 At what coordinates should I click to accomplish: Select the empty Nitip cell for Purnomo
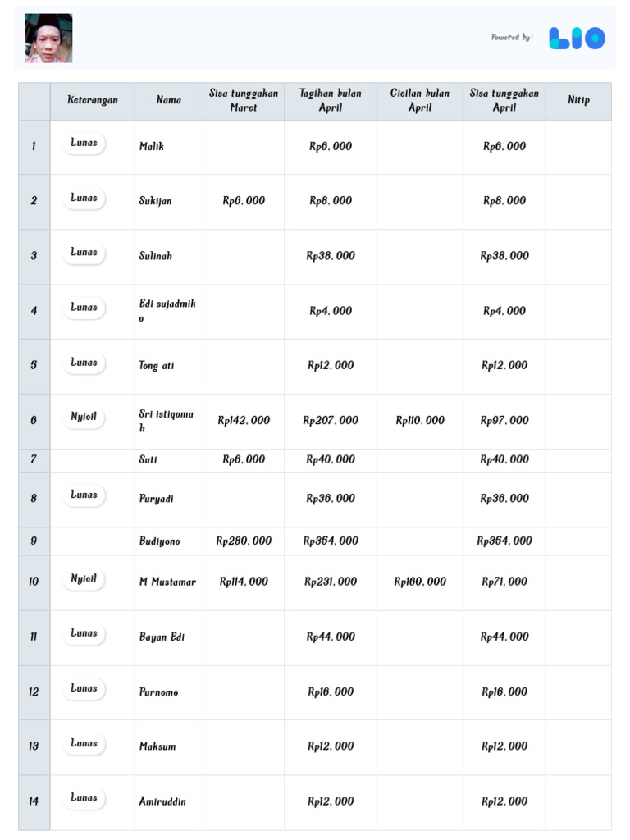coord(578,692)
